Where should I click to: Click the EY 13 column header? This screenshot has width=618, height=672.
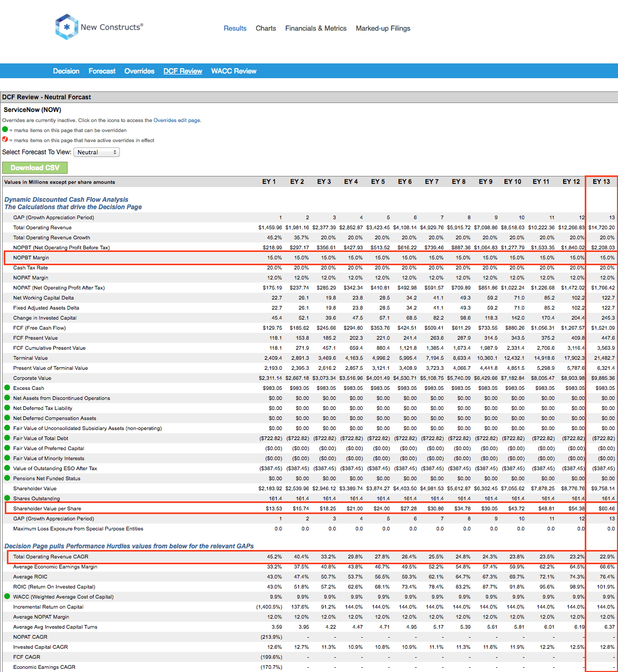coord(601,181)
